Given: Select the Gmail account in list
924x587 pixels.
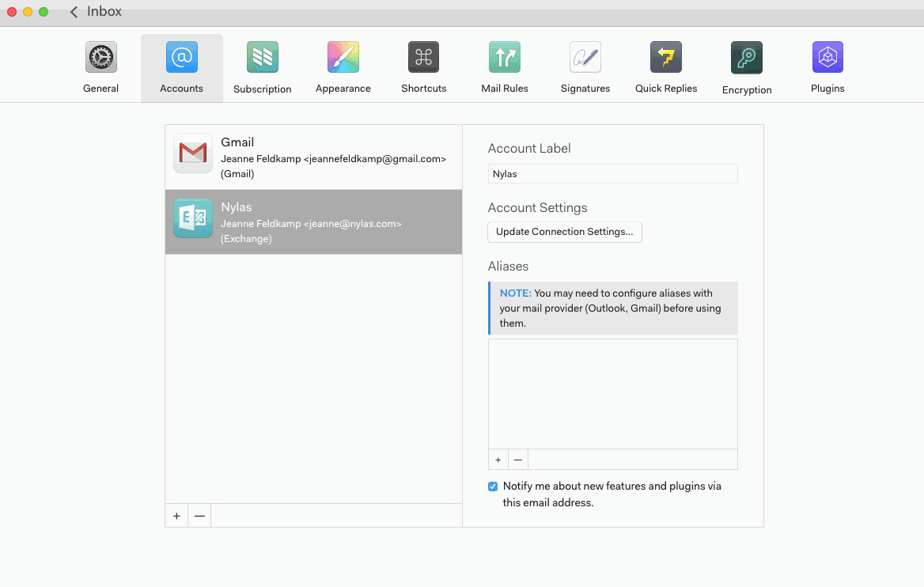Looking at the screenshot, I should click(x=313, y=157).
